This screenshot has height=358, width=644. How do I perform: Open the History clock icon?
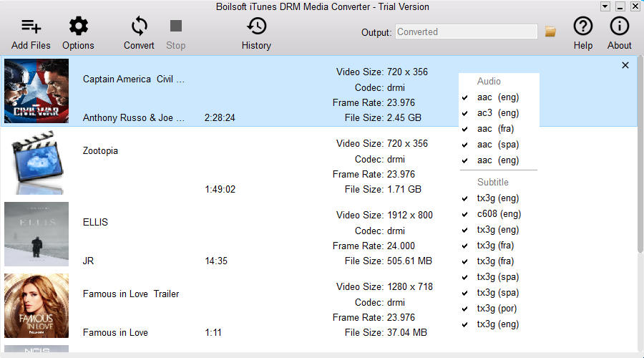coord(256,27)
